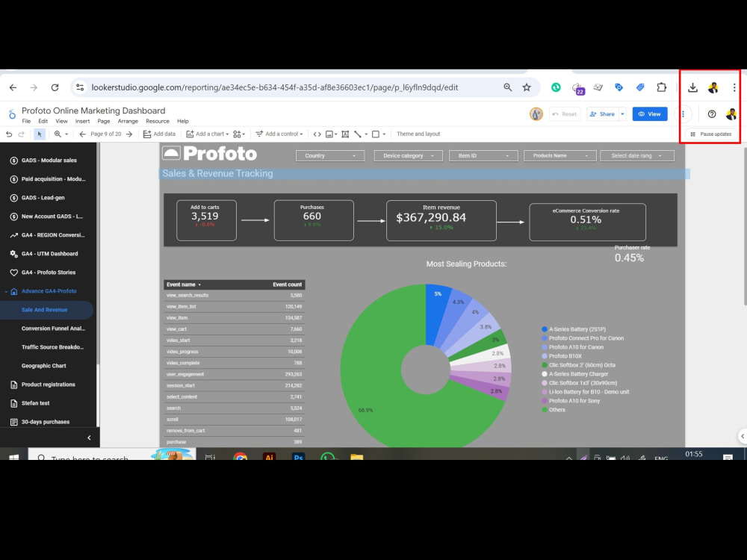
Task: Click the Looker Studio logo
Action: (x=12, y=114)
